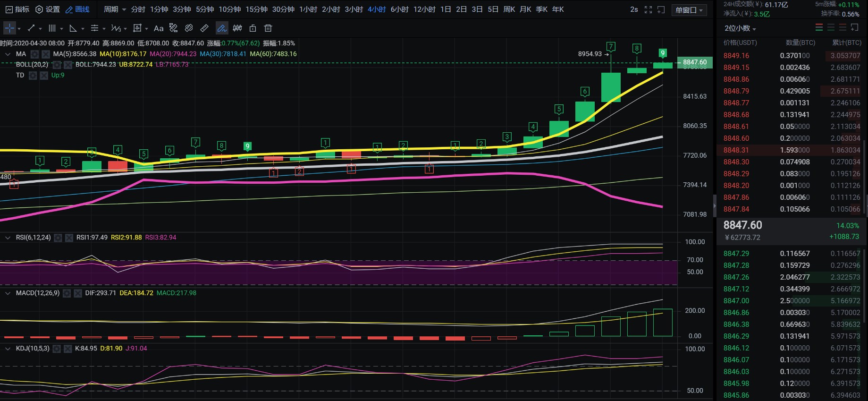Open the 指标 indicators panel

coord(17,9)
